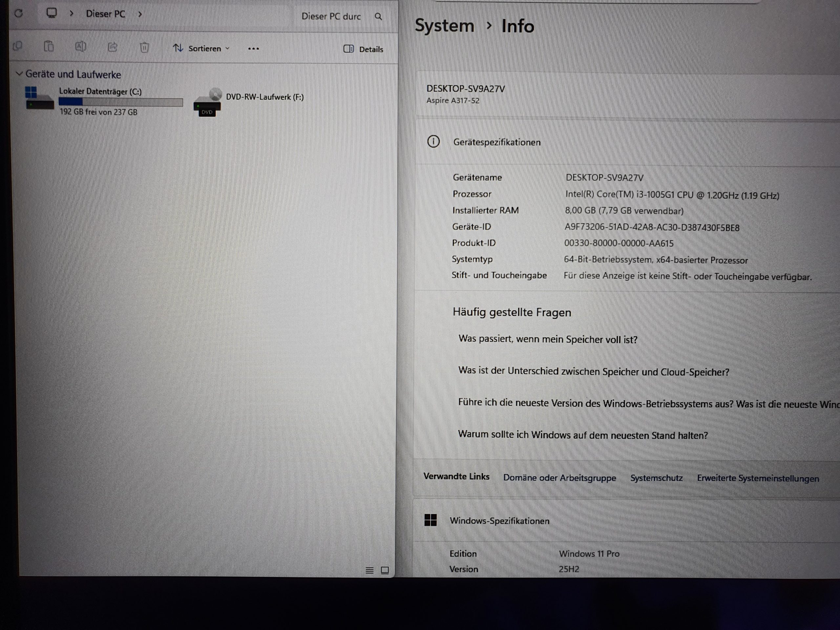Go to System in Settings breadcrumb
Image resolution: width=840 pixels, height=630 pixels.
[444, 26]
